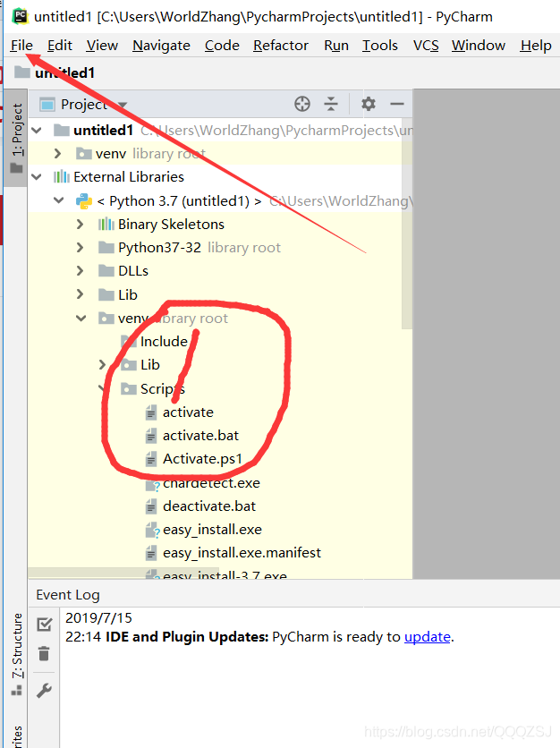Click the easy_install.exe.manifest file icon
Screen dimensions: 560x748
150,553
